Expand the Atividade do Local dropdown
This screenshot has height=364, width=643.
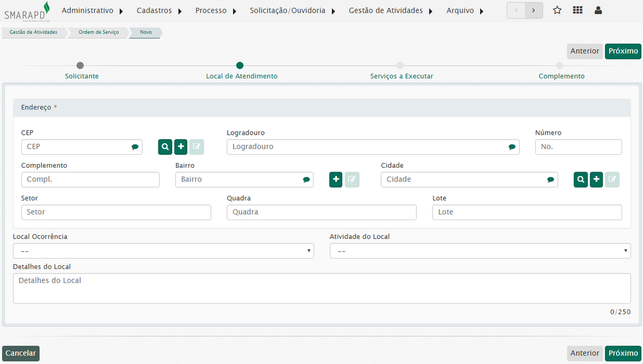click(480, 251)
